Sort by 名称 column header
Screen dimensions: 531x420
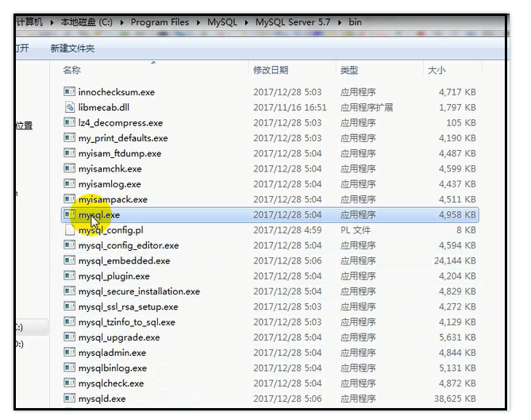(x=71, y=70)
